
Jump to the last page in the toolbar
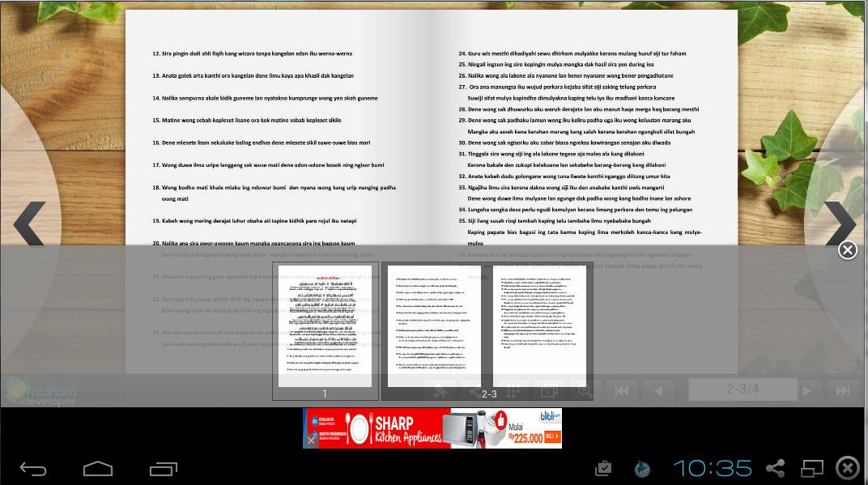pos(842,390)
